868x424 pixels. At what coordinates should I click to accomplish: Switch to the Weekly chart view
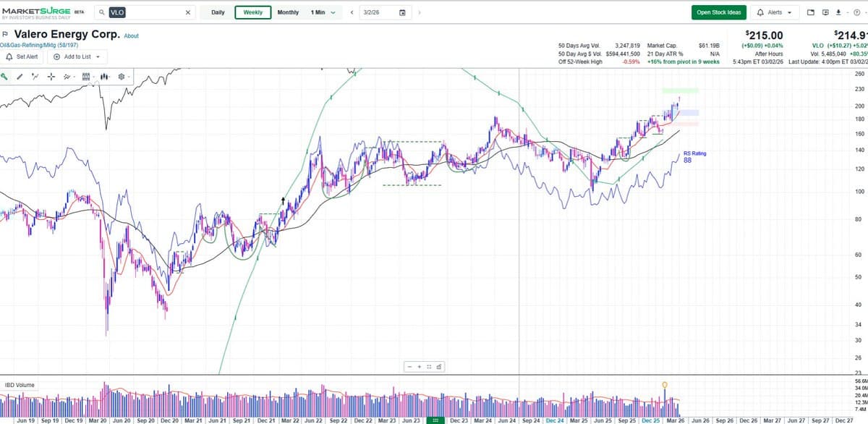[x=252, y=12]
